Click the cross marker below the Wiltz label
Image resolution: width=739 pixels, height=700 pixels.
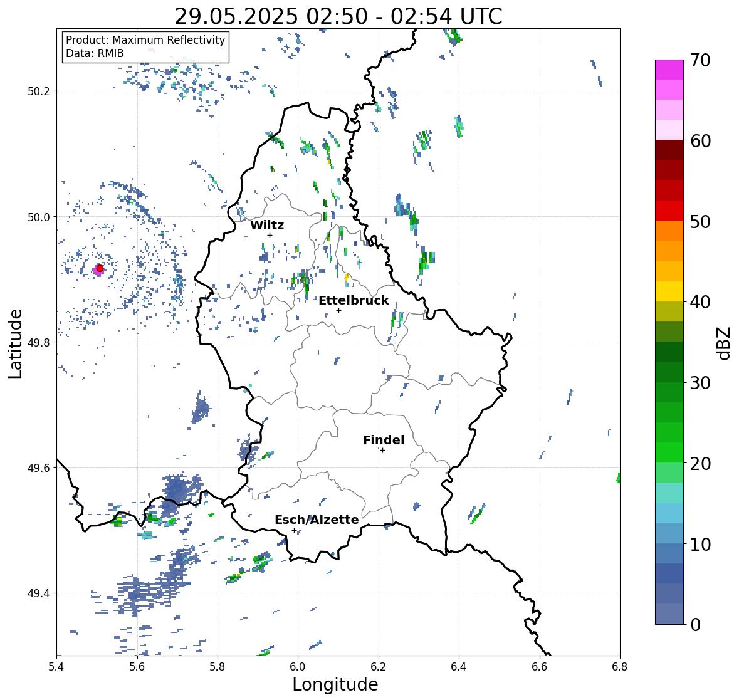[x=270, y=235]
